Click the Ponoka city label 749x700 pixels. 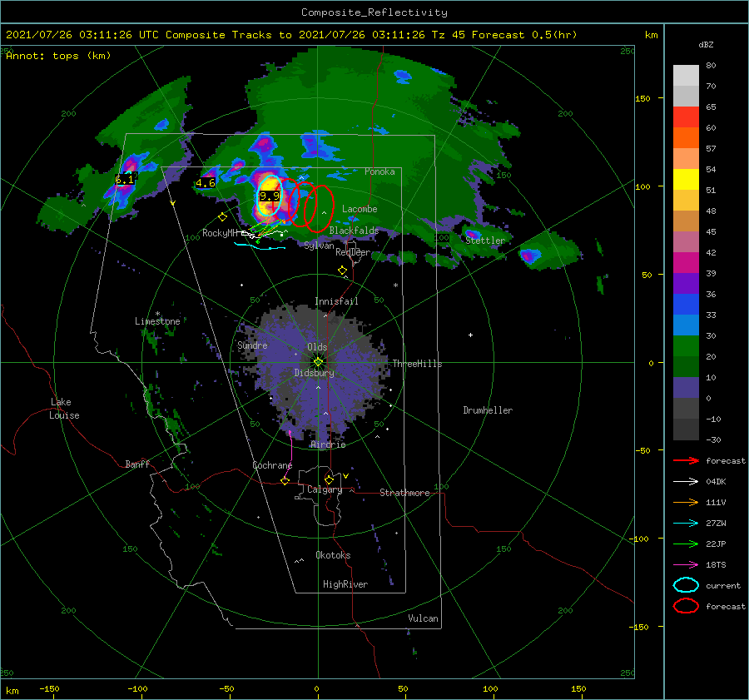click(379, 171)
